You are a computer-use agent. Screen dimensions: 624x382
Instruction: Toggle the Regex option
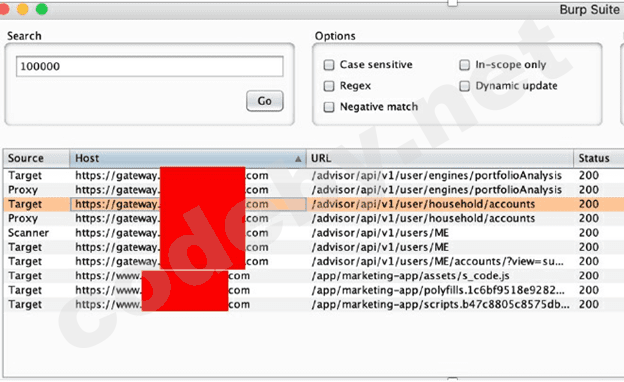click(x=329, y=86)
